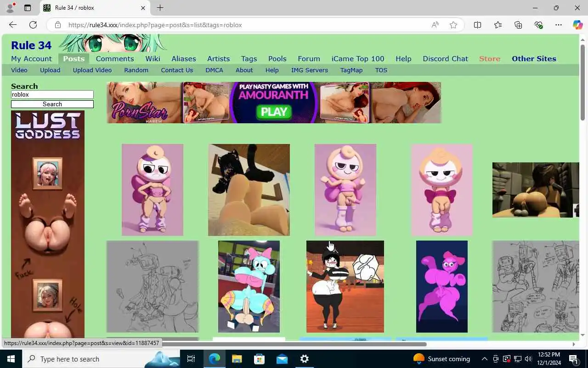The image size is (588, 368).
Task: Close the Rule 34 / roblox tab
Action: click(x=143, y=8)
